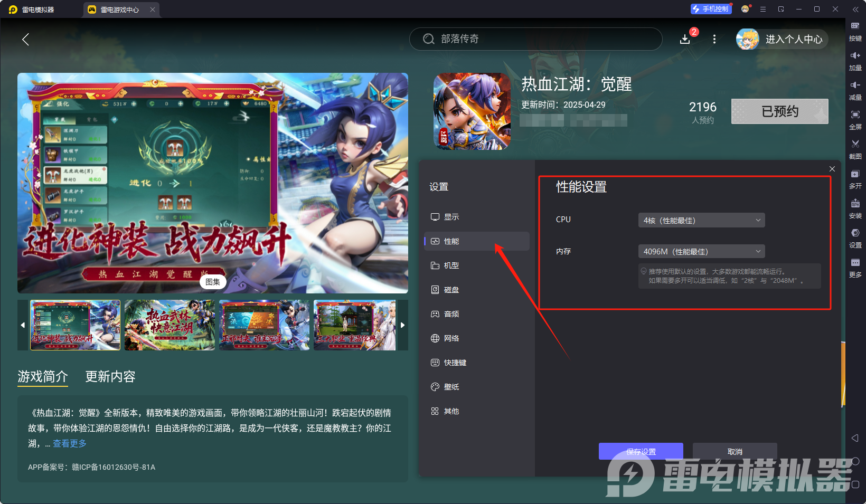The height and width of the screenshot is (504, 866).
Task: Show next screenshots with right arrow
Action: 402,325
